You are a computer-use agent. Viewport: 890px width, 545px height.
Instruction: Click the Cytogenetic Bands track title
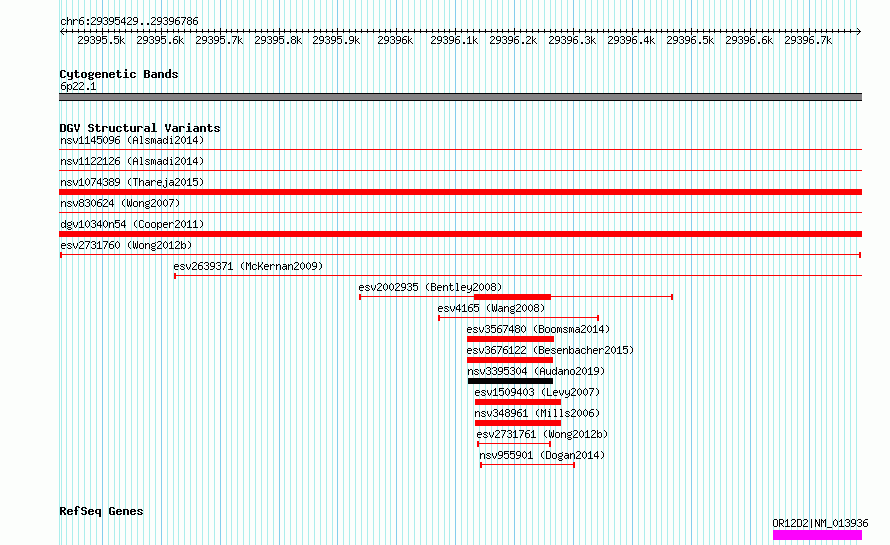(x=119, y=74)
